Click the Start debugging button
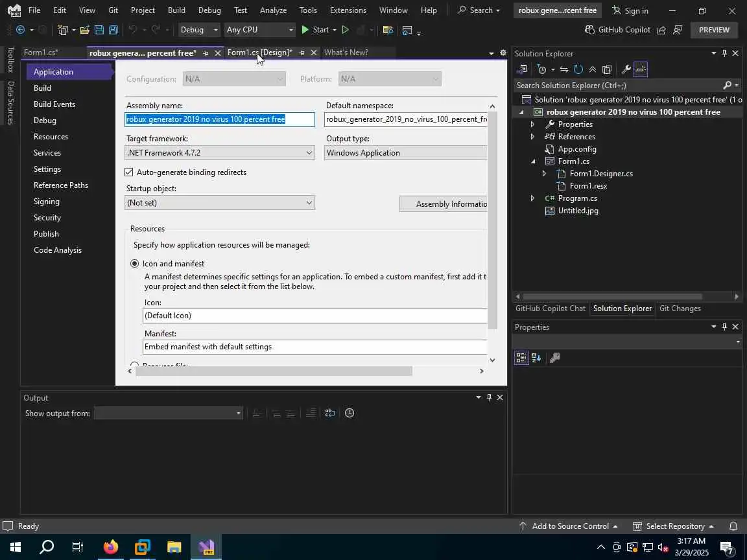The height and width of the screenshot is (560, 747). tap(315, 30)
